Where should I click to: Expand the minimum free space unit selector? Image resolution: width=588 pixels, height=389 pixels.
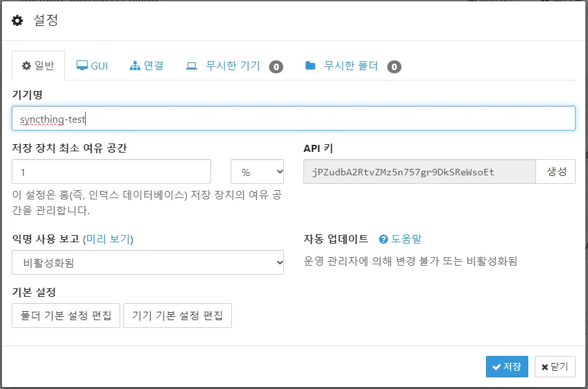(x=257, y=171)
